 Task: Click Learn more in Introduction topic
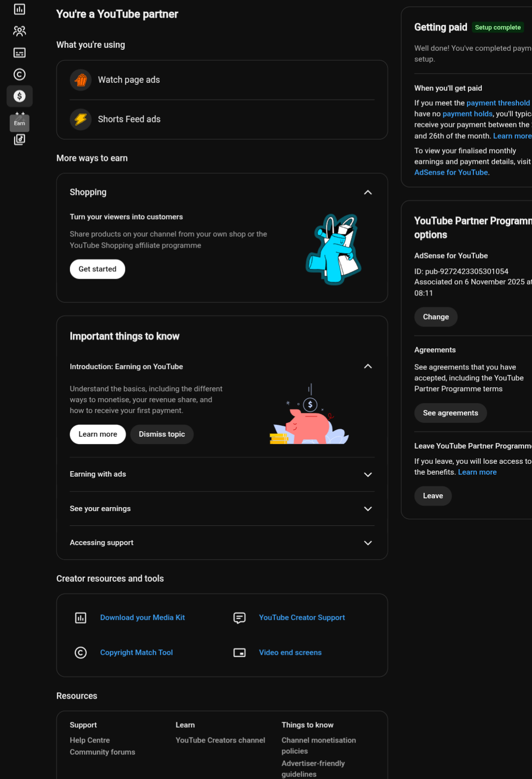click(x=98, y=434)
